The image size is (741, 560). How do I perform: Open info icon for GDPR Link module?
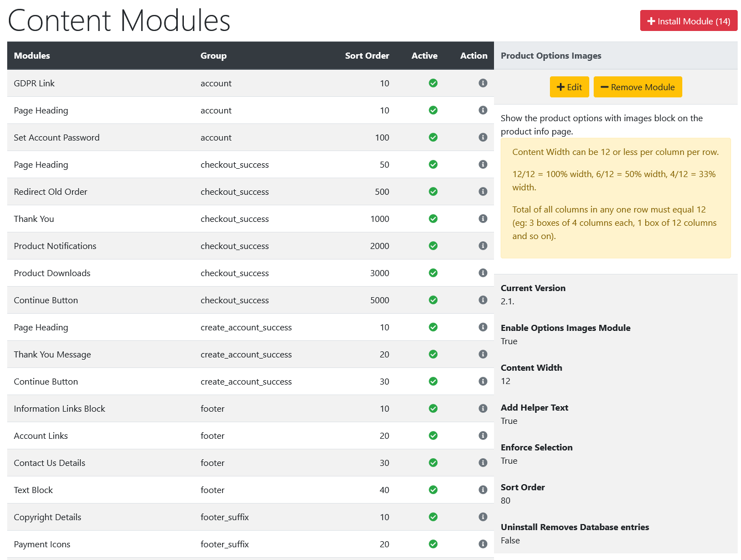483,83
